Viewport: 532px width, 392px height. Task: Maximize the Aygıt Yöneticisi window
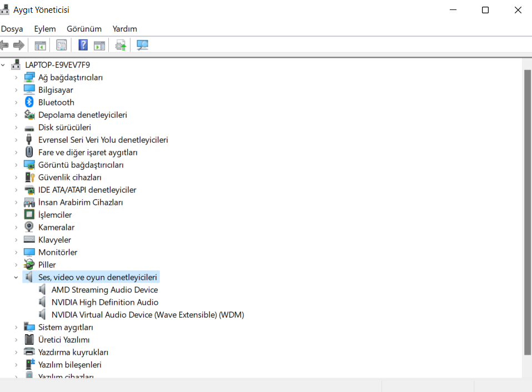(485, 10)
